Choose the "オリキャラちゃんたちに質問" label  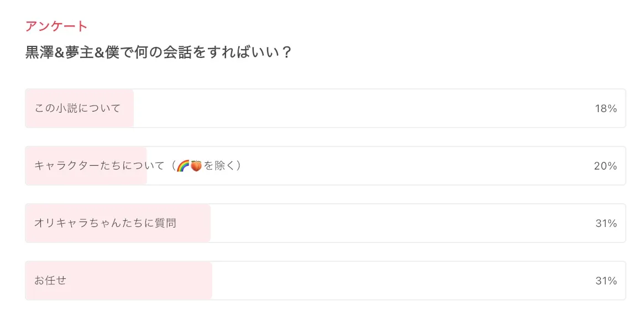click(x=105, y=223)
